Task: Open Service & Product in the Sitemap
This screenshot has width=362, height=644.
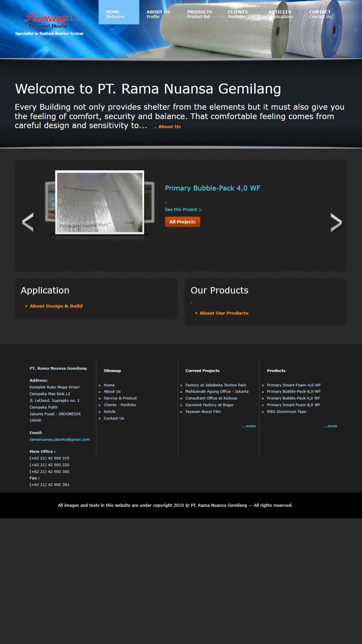Action: [x=120, y=398]
